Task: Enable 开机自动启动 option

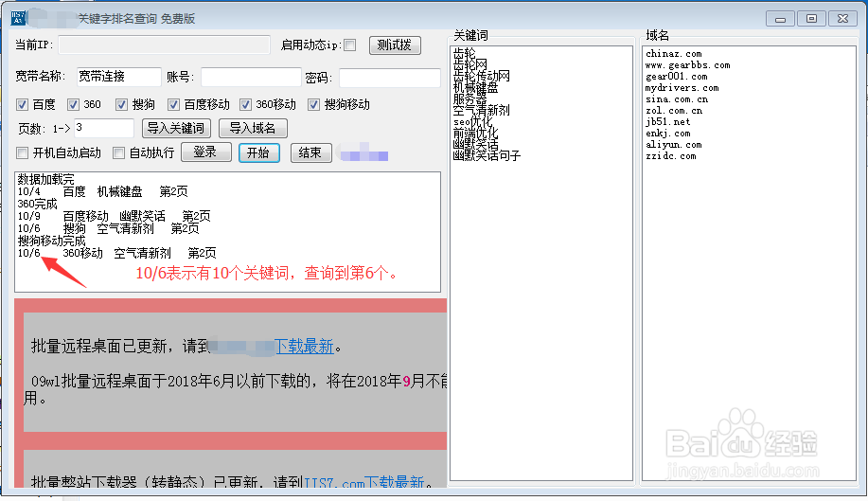Action: (x=22, y=152)
